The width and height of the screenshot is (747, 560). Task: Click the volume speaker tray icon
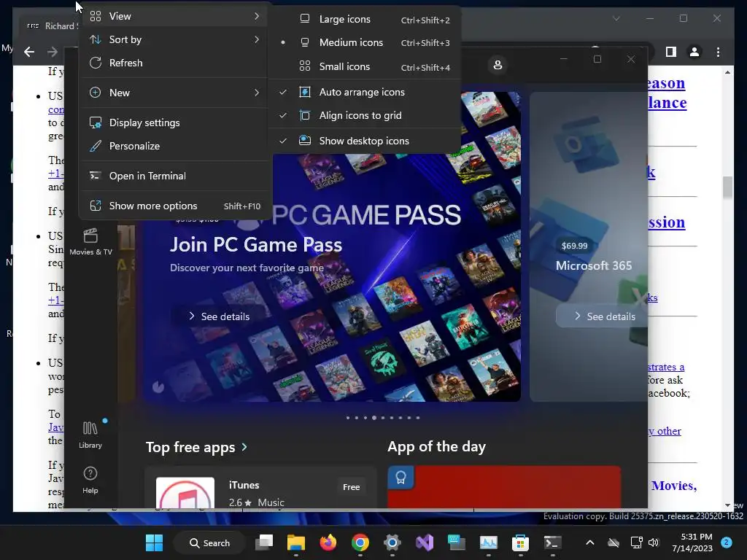click(x=654, y=542)
